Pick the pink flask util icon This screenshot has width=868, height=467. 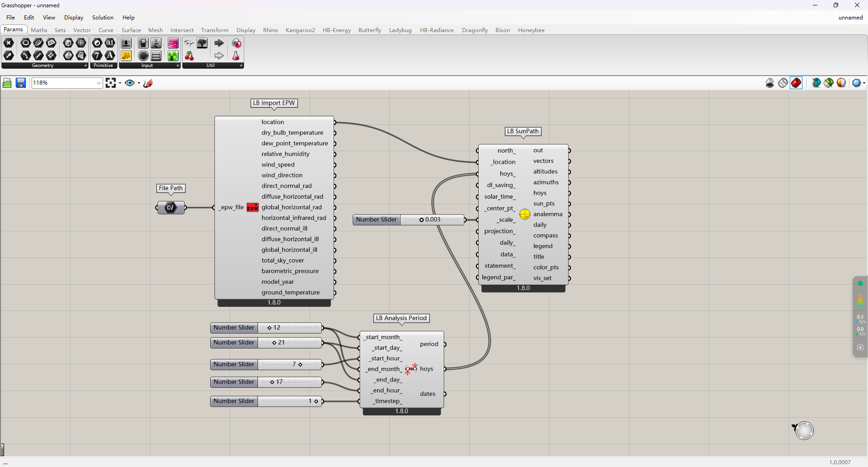236,56
